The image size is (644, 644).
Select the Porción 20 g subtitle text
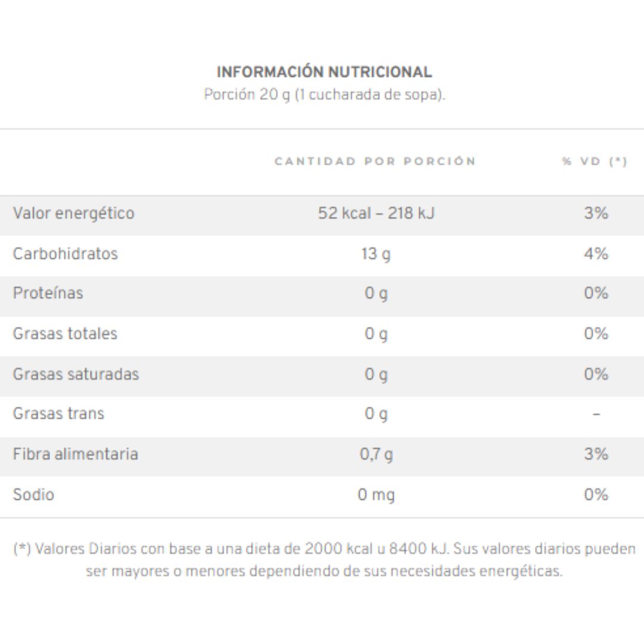pos(324,94)
